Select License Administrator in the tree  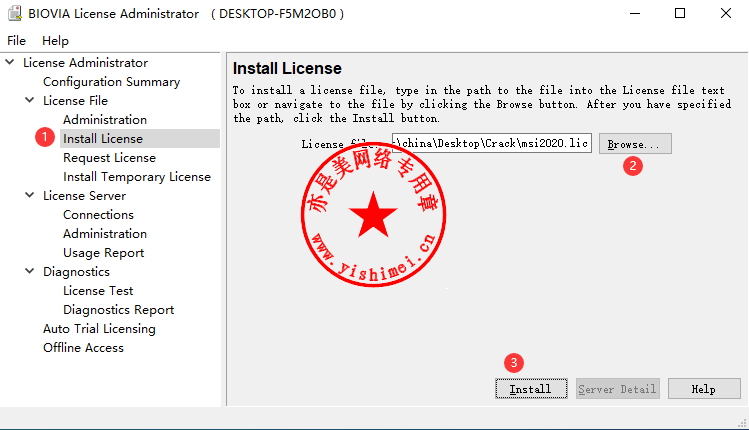pyautogui.click(x=86, y=63)
